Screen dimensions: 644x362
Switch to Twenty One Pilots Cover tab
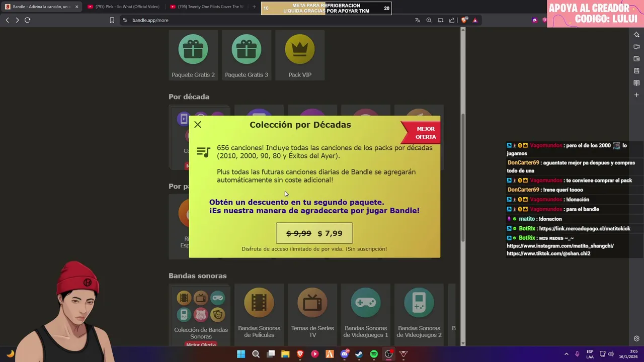206,7
